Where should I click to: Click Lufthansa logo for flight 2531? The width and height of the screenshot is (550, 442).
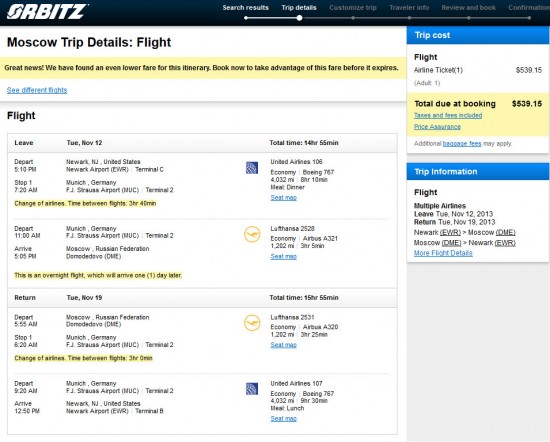[x=252, y=323]
